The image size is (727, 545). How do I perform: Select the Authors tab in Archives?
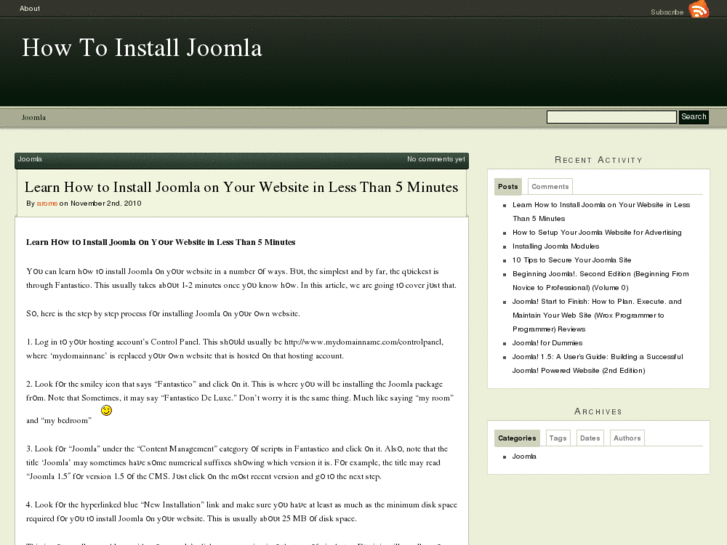pos(627,438)
